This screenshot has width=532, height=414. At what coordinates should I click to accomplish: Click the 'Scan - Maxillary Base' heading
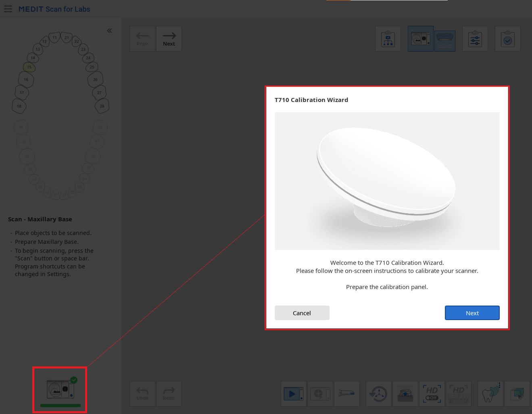tap(40, 219)
